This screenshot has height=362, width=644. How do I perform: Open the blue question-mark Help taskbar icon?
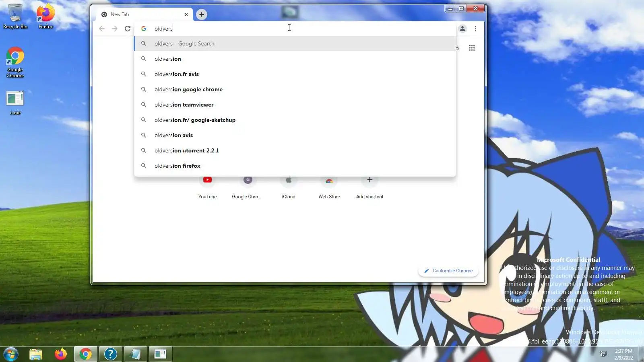tap(110, 354)
